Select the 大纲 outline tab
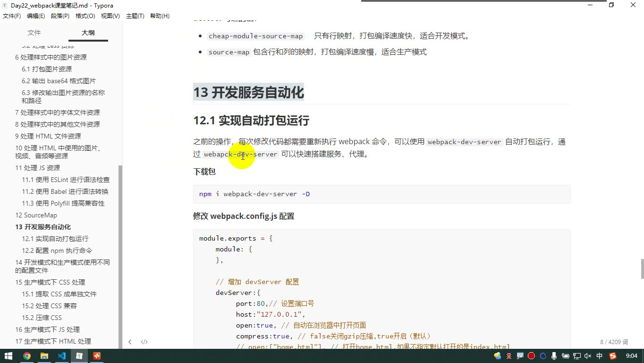644x363 pixels. pyautogui.click(x=88, y=33)
